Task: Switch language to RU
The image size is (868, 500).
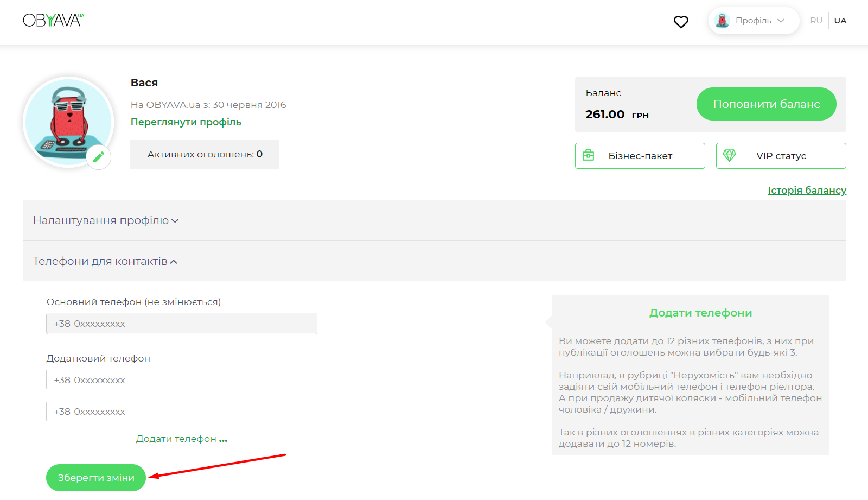Action: [x=816, y=21]
